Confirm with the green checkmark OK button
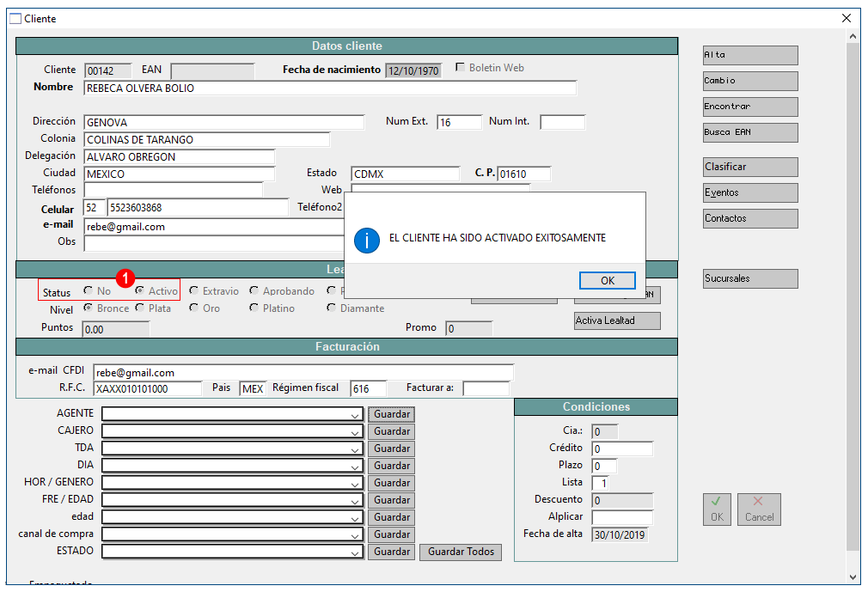This screenshot has width=868, height=592. pos(717,510)
